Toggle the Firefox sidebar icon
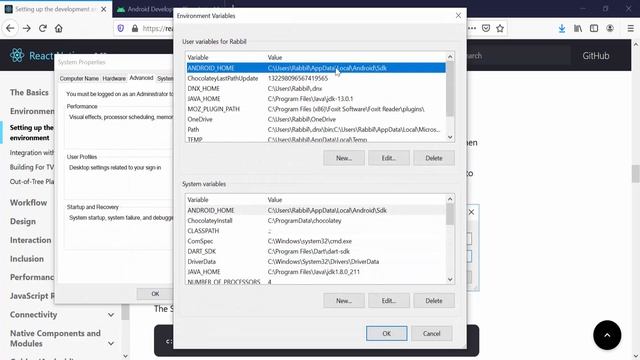 594,28
